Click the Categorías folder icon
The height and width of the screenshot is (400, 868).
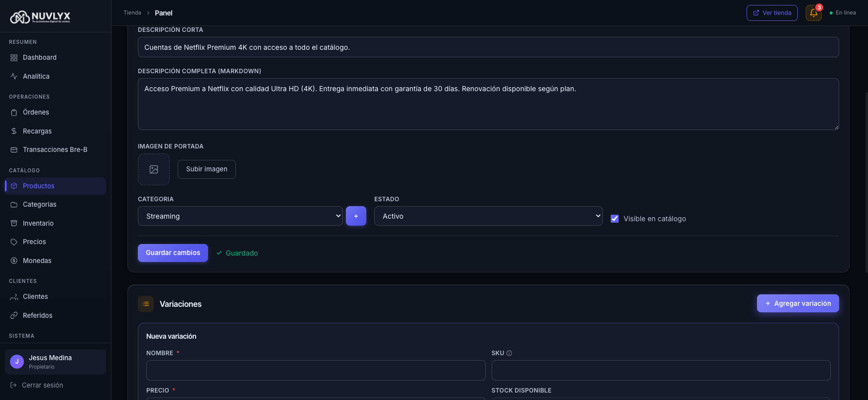click(x=14, y=205)
